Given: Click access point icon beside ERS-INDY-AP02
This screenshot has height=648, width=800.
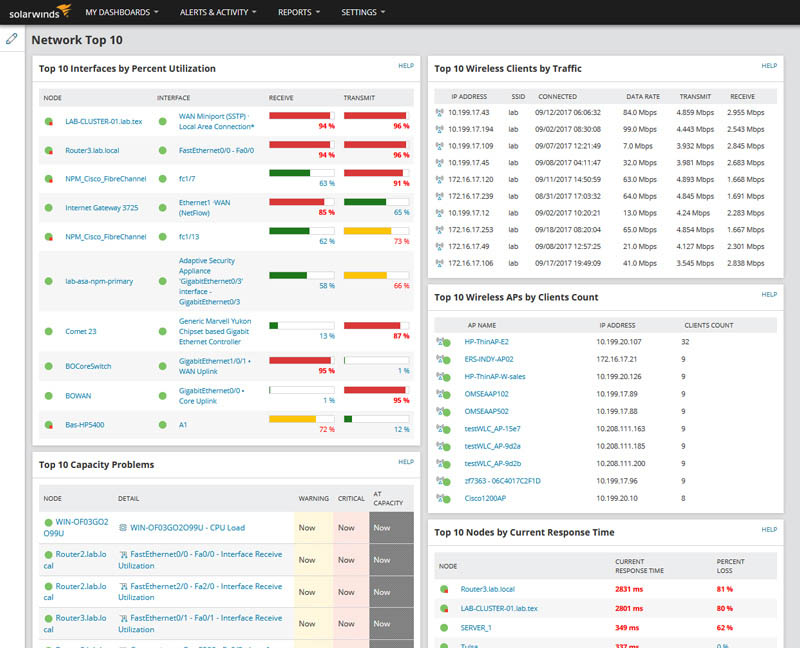Looking at the screenshot, I should tap(443, 359).
